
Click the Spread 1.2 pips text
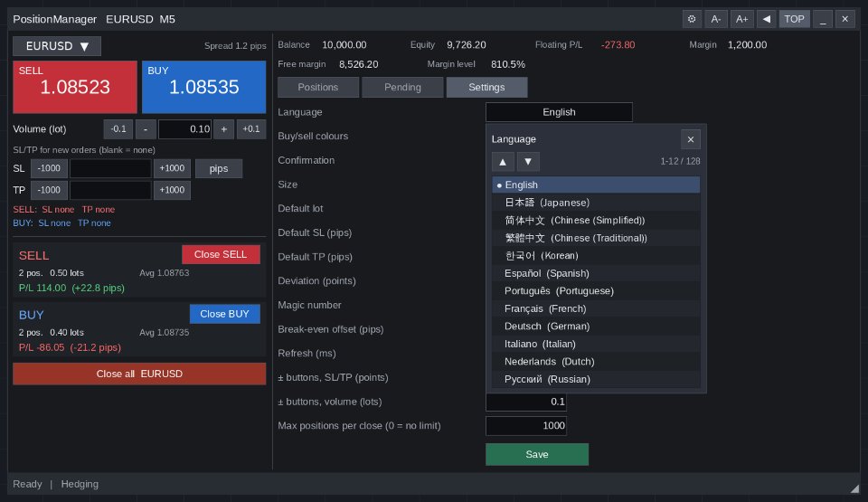(x=235, y=46)
